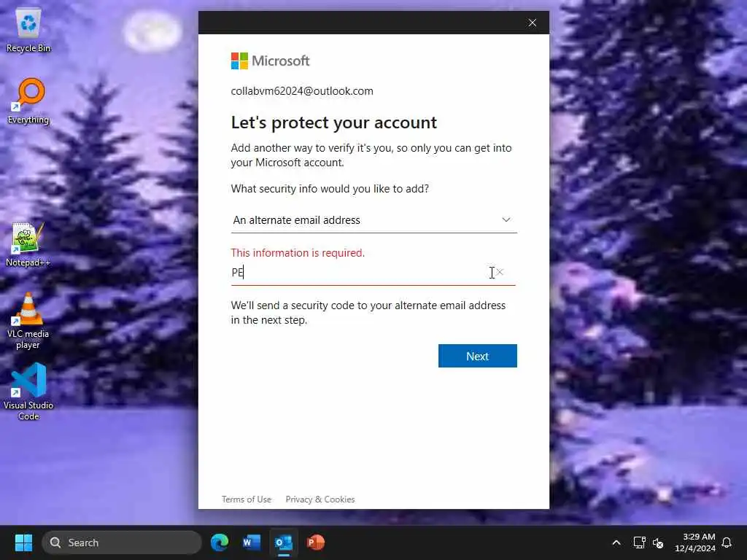Click the muted volume tray icon
747x560 pixels.
[x=658, y=542]
